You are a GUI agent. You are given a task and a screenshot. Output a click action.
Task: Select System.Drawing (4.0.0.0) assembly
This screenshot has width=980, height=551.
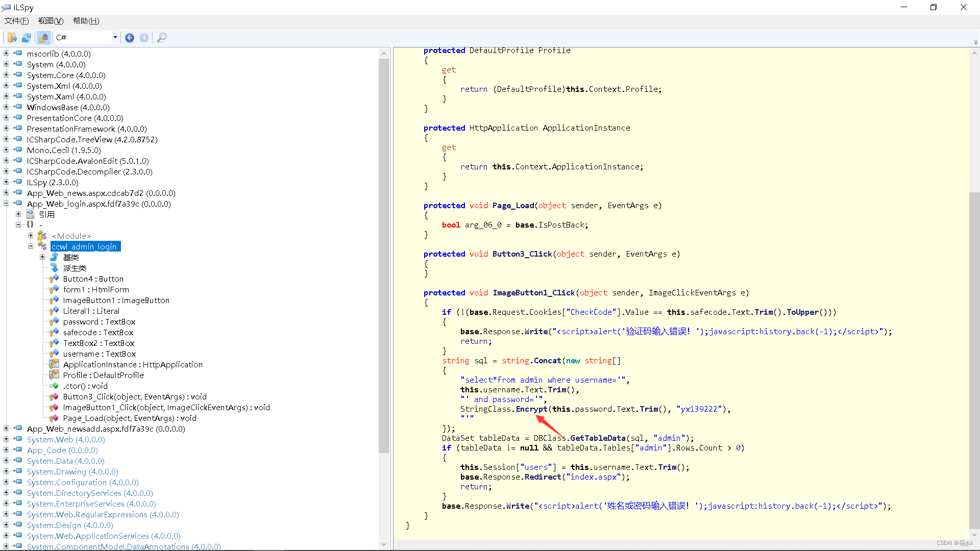72,471
